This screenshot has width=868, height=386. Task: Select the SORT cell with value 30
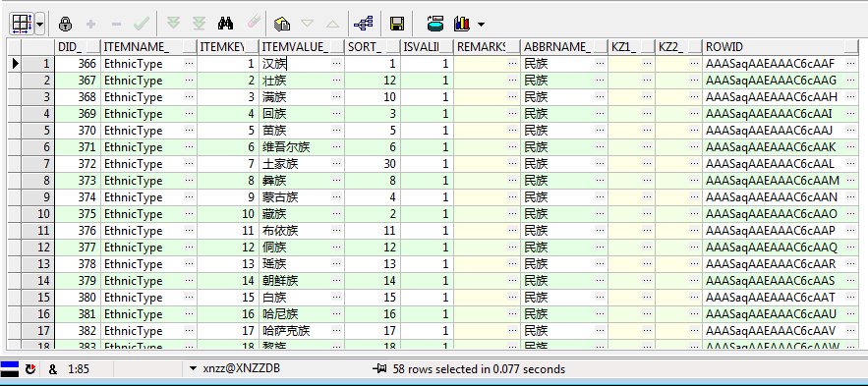click(x=372, y=164)
